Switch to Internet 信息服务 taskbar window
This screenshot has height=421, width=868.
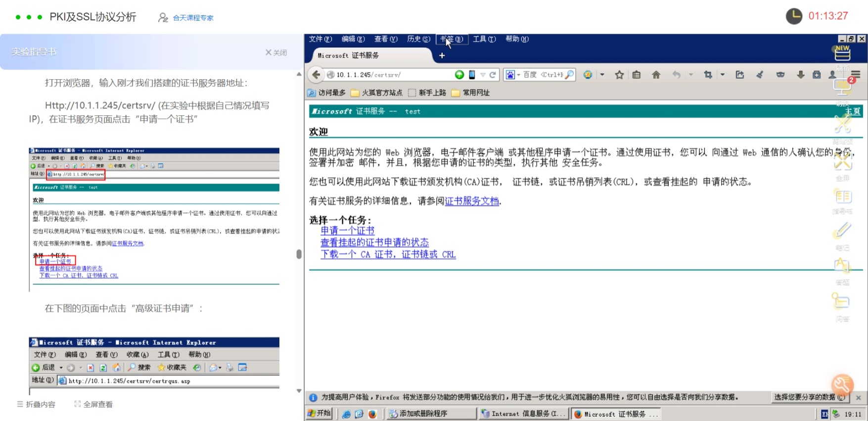(x=524, y=414)
